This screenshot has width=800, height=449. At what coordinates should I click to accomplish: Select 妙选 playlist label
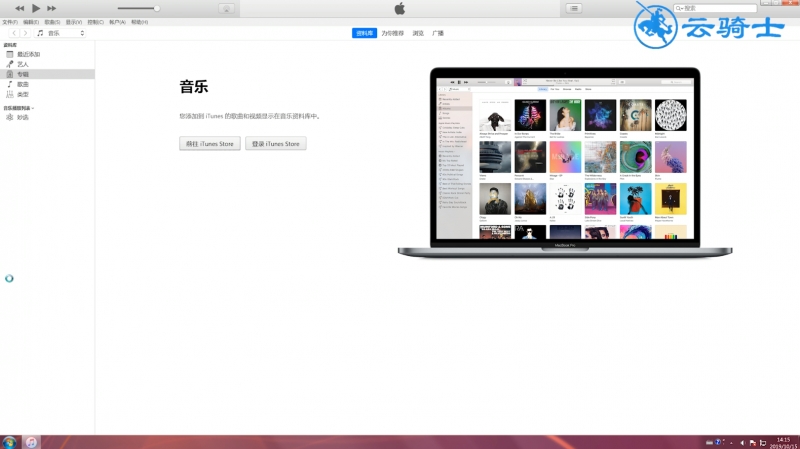point(23,117)
